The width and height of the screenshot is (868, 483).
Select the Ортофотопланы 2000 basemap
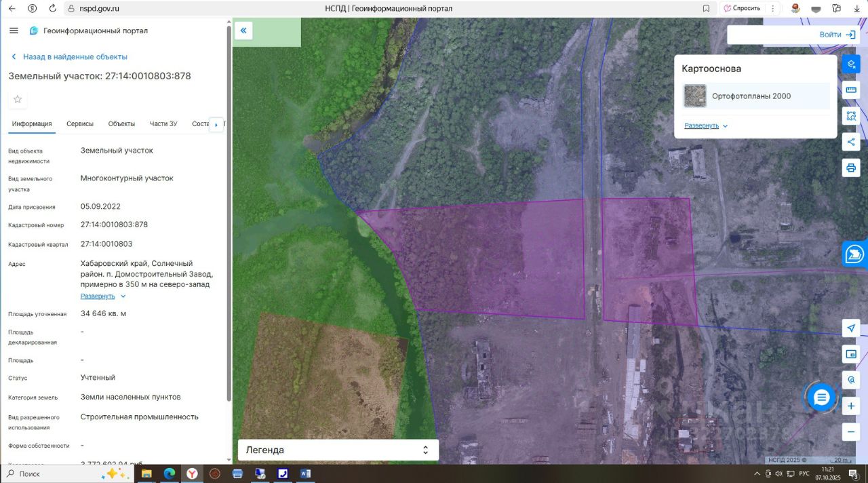point(755,96)
